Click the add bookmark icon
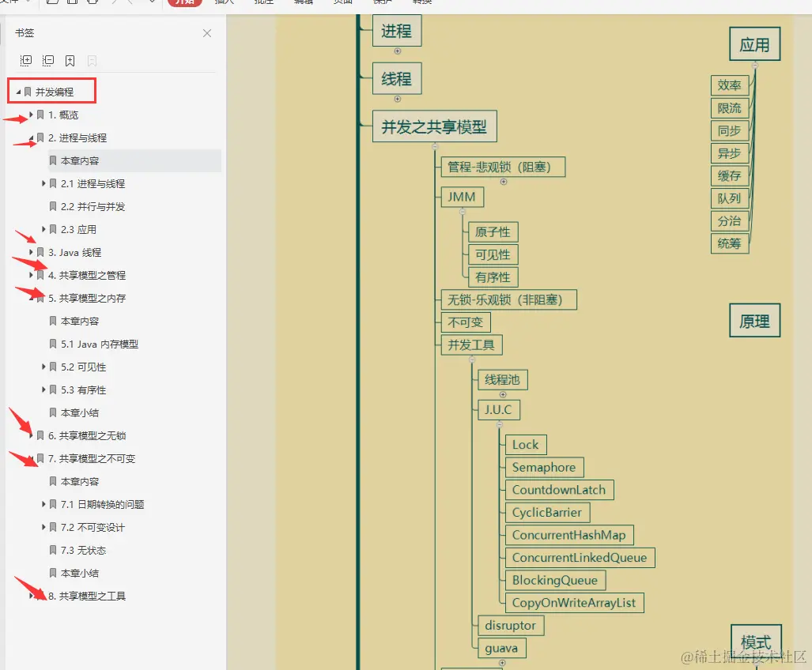Image resolution: width=812 pixels, height=670 pixels. coord(70,60)
